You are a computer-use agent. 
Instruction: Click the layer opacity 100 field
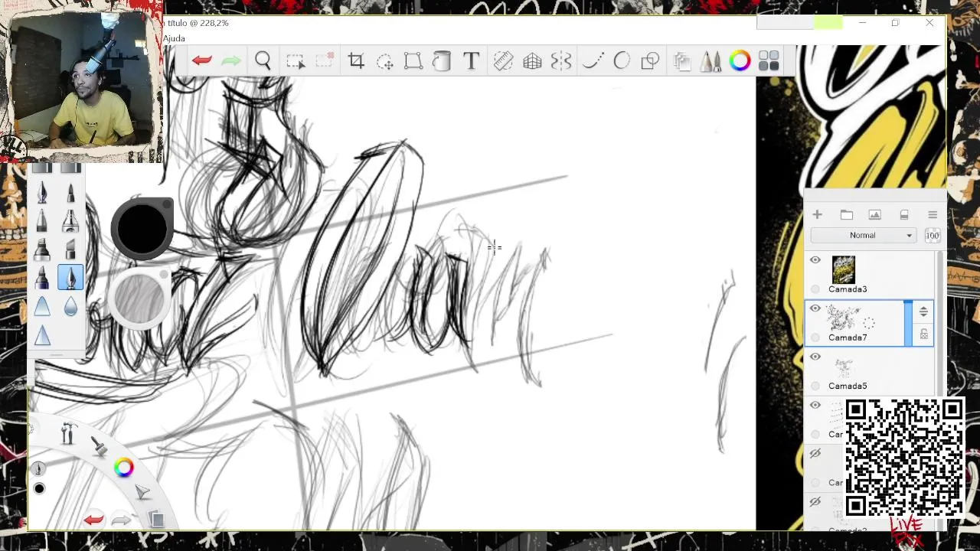pos(933,235)
